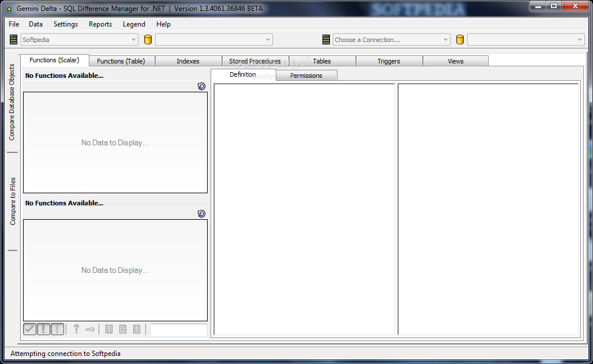Image resolution: width=593 pixels, height=364 pixels.
Task: Click the left server connection icon beside Softpedia
Action: point(14,40)
